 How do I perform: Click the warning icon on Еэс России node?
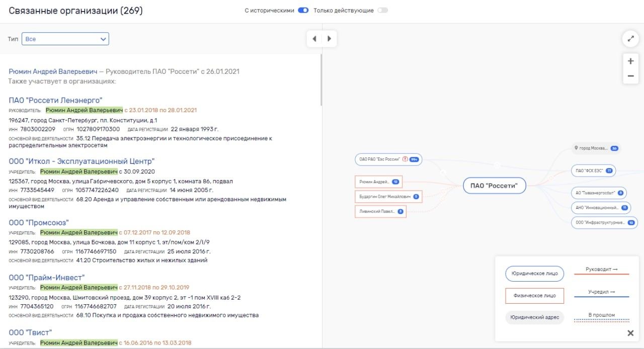coord(405,159)
